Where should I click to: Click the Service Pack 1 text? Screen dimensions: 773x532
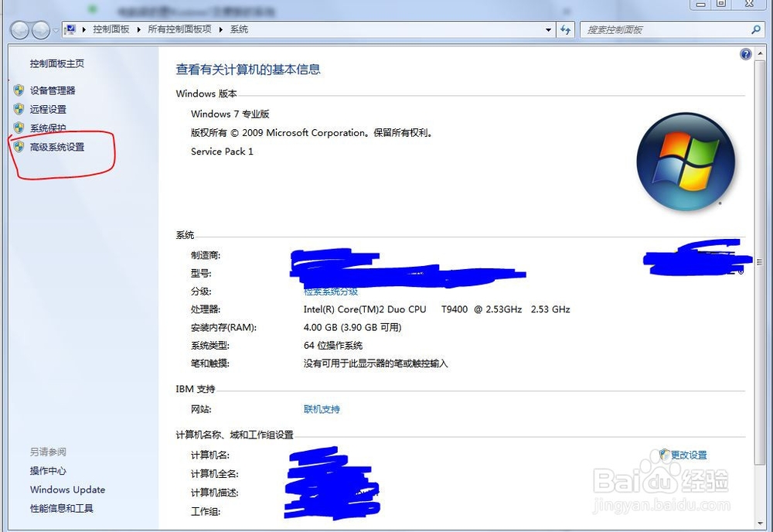[222, 152]
